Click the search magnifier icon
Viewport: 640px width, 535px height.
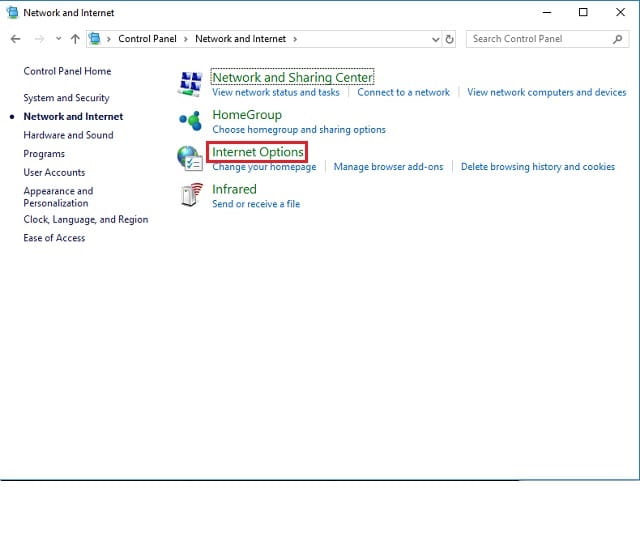pyautogui.click(x=618, y=39)
